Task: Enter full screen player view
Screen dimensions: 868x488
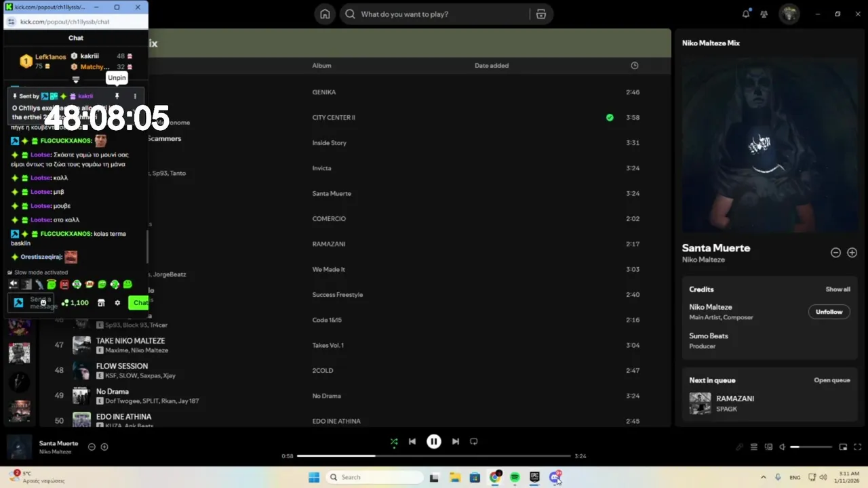Action: click(x=858, y=447)
